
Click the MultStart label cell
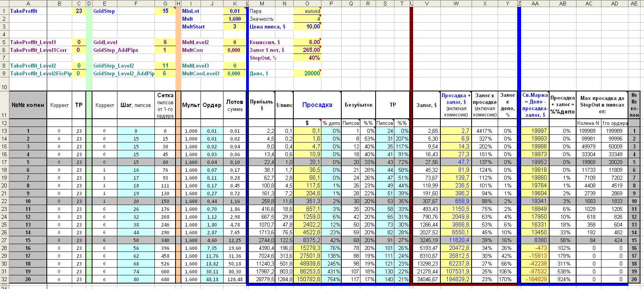202,27
